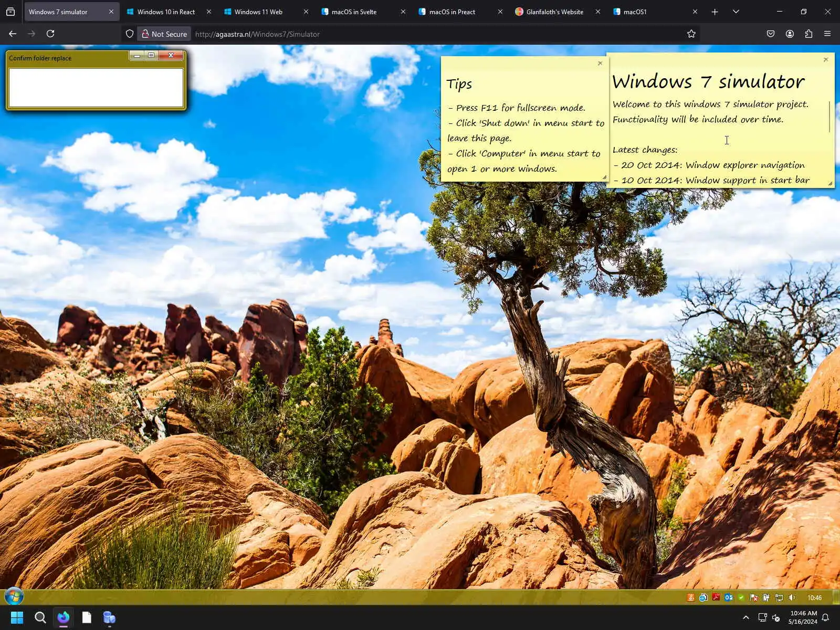Close the Windows 7 simulator sticky note

(826, 59)
